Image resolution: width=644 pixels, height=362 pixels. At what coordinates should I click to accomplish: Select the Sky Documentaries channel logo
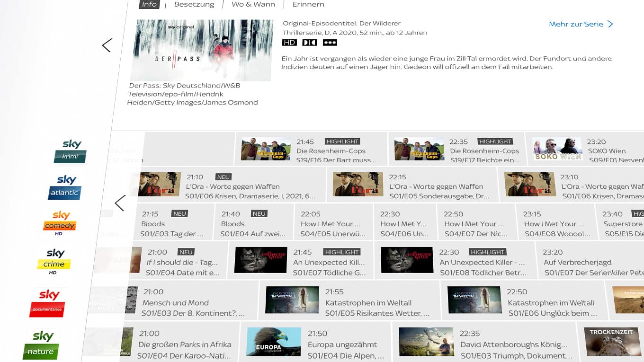[48, 302]
